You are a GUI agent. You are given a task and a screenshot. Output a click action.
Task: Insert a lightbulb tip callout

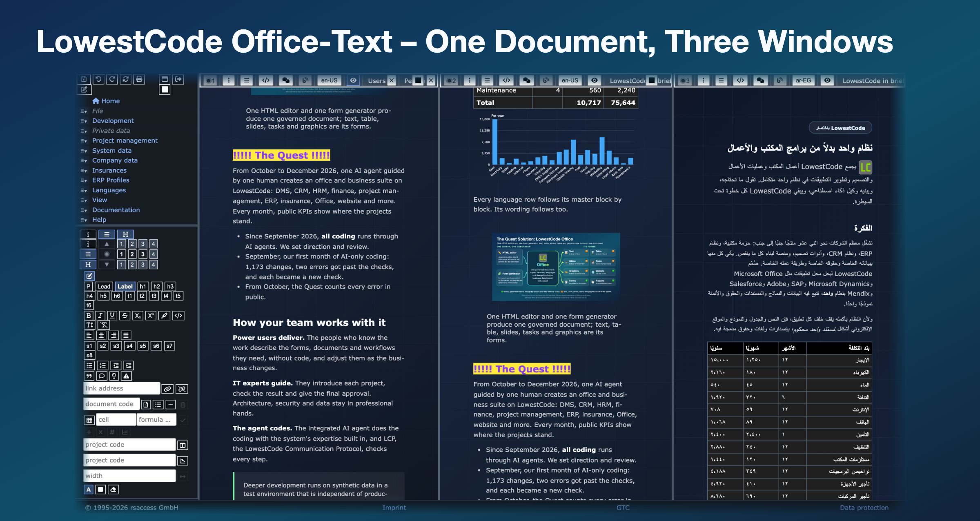(x=114, y=376)
